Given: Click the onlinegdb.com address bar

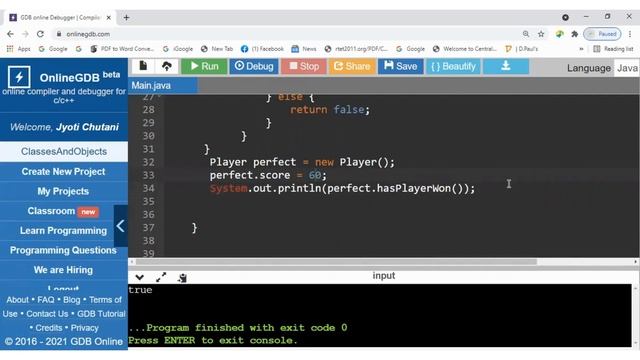Looking at the screenshot, I should (286, 34).
